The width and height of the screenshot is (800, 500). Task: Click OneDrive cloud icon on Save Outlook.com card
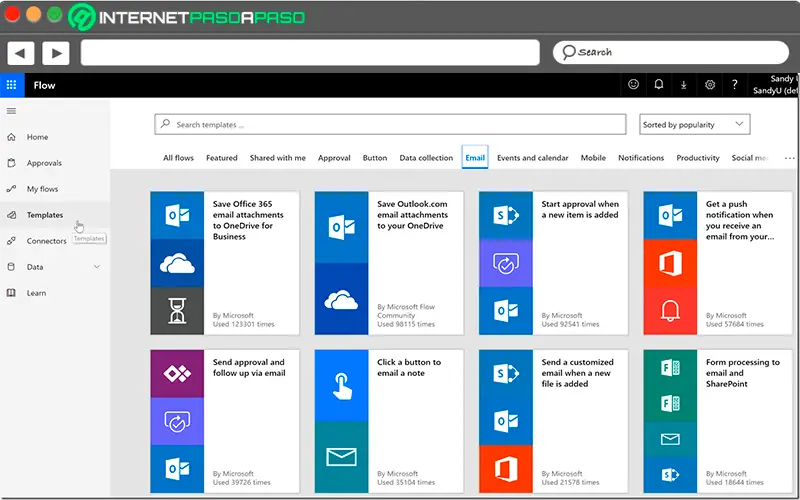tap(341, 299)
